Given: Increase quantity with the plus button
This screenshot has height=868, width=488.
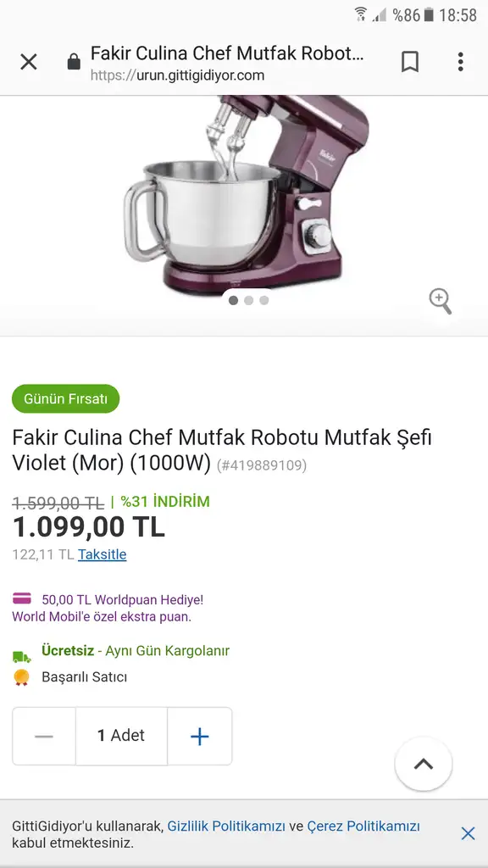Looking at the screenshot, I should [x=200, y=737].
